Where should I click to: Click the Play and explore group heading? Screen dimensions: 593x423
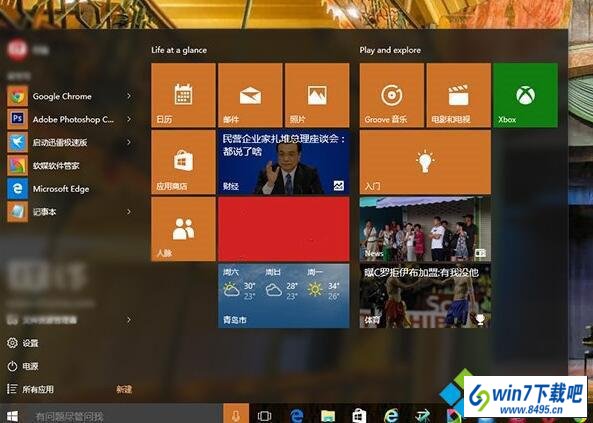[390, 50]
